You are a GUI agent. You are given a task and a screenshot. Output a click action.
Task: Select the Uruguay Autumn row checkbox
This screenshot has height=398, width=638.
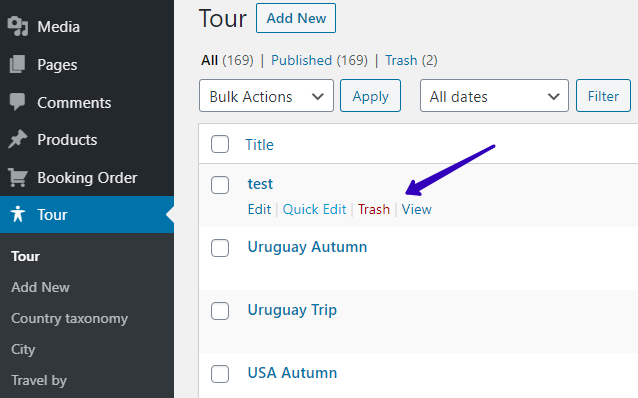pyautogui.click(x=220, y=248)
